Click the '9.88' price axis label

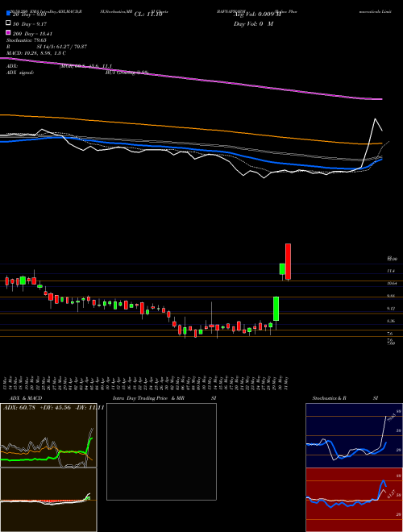(391, 296)
